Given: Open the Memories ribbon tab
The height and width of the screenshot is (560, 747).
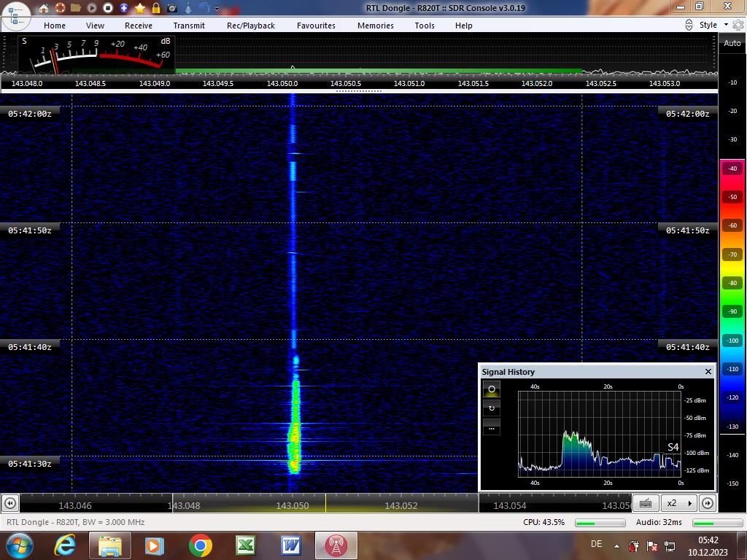Looking at the screenshot, I should coord(376,26).
